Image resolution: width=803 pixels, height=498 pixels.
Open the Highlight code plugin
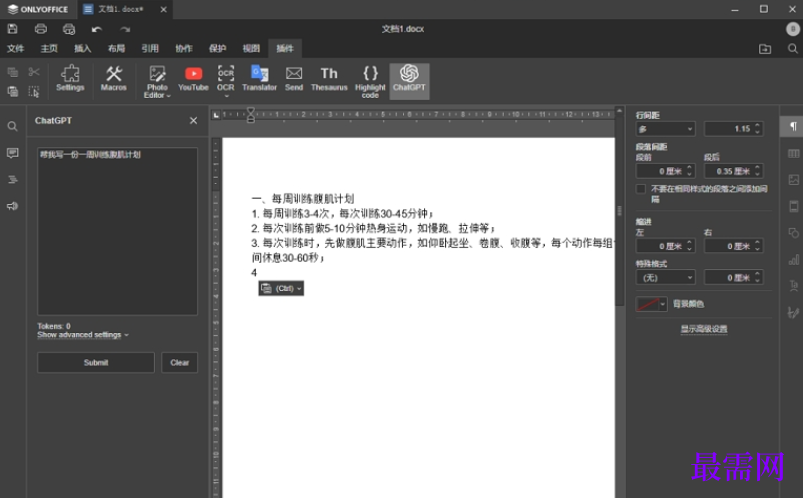pos(370,81)
